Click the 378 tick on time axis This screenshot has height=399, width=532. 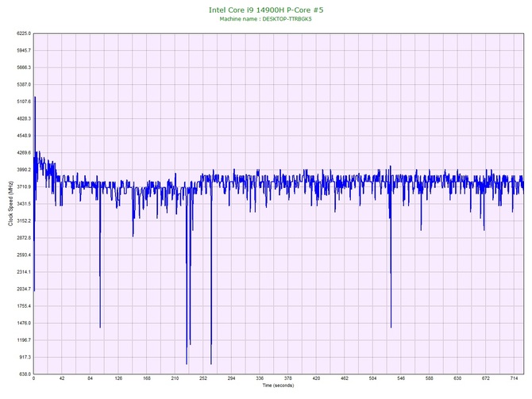(x=288, y=378)
